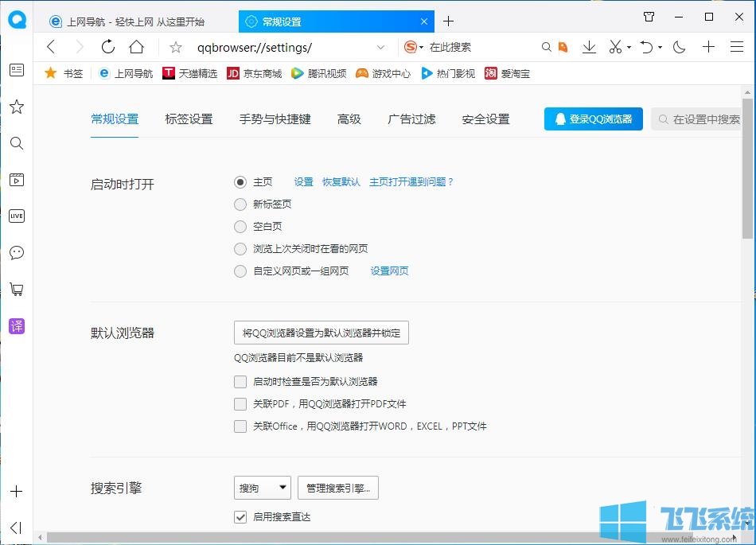Image resolution: width=756 pixels, height=545 pixels.
Task: Click the 恢复默认 link
Action: pyautogui.click(x=341, y=182)
